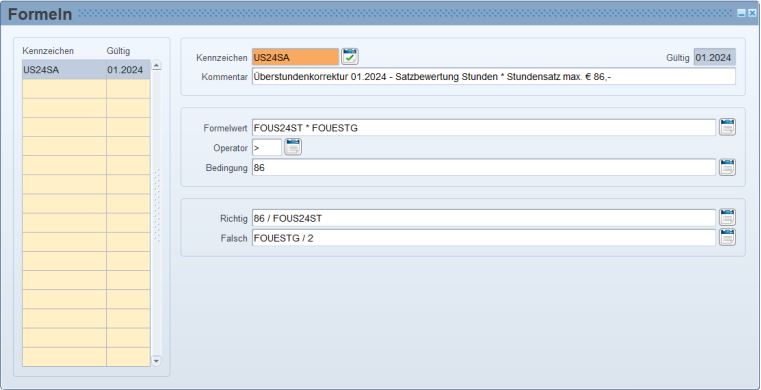Image resolution: width=761 pixels, height=390 pixels.
Task: Click the Kennzeichen column header
Action: click(x=48, y=51)
